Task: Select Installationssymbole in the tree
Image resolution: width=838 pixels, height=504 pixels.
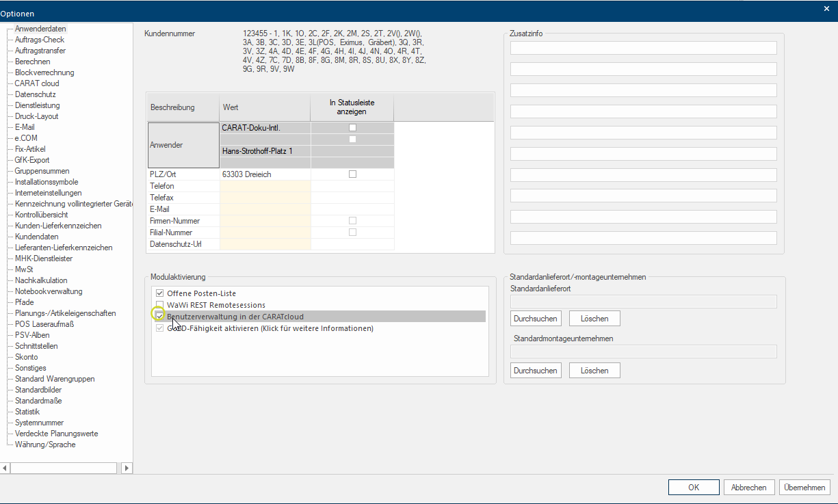Action: [x=47, y=182]
